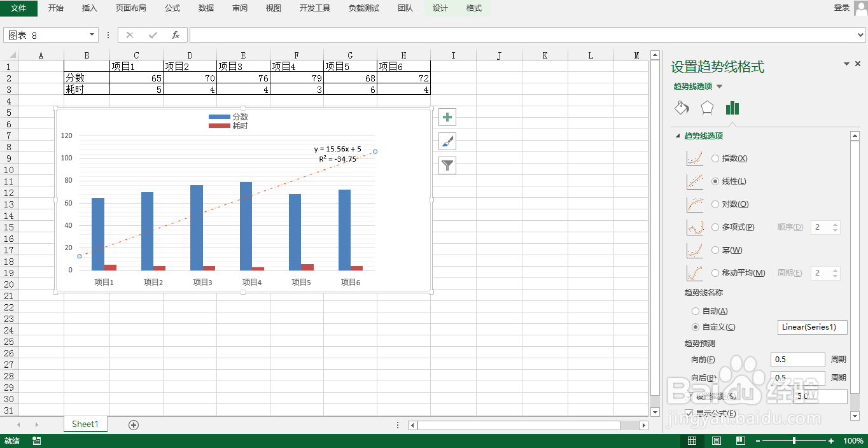Image resolution: width=868 pixels, height=448 pixels.
Task: Click the zoom in plus icon
Action: coord(831,441)
